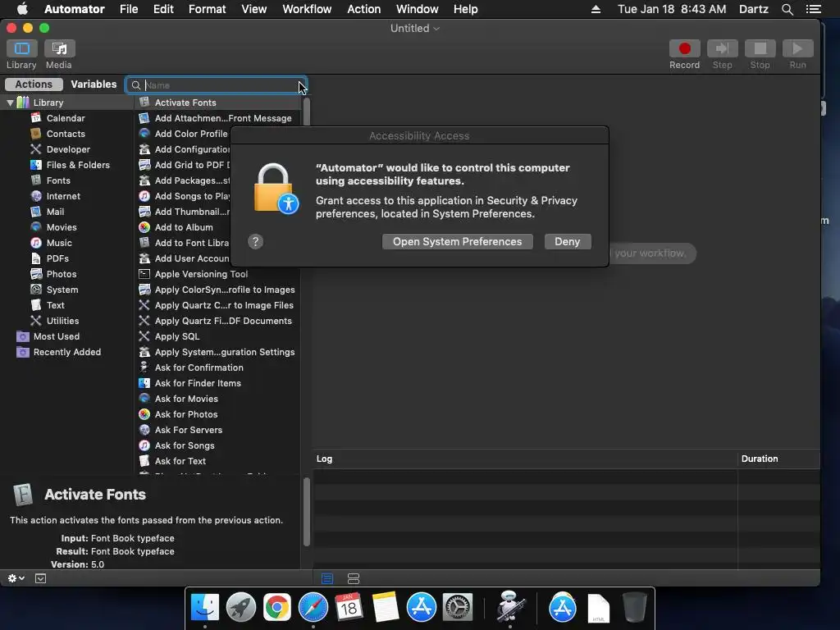Viewport: 840px width, 630px height.
Task: Open the Most Used smart group
Action: pyautogui.click(x=57, y=336)
